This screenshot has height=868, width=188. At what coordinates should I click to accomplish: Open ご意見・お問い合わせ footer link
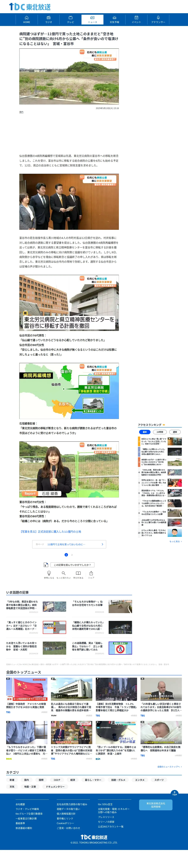click(x=68, y=828)
